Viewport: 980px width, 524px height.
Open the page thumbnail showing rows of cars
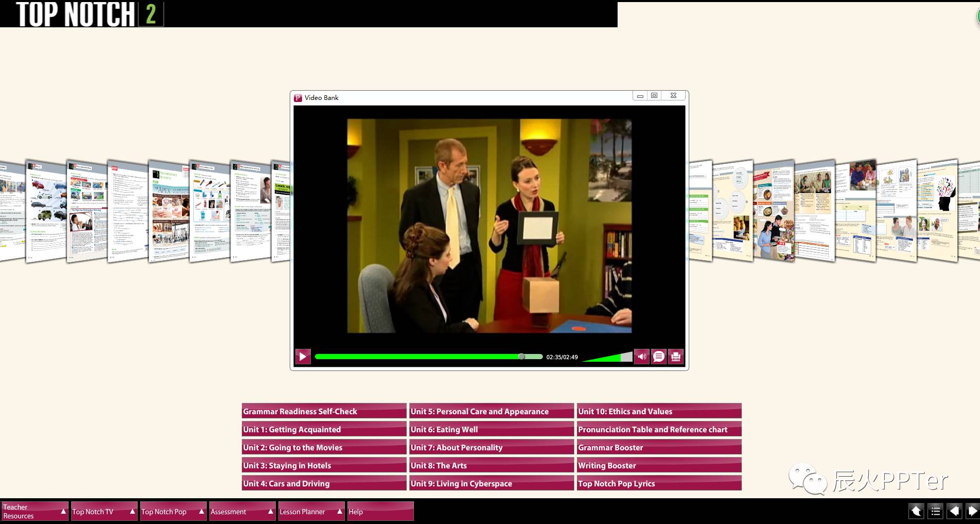coord(47,211)
